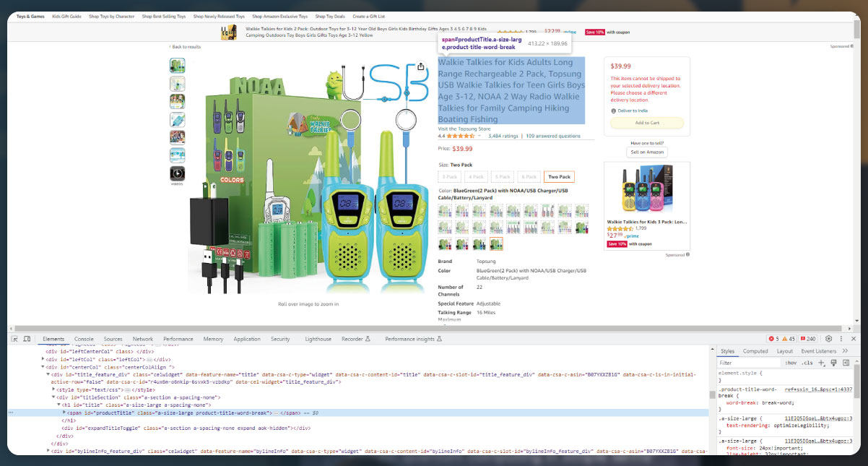This screenshot has height=466, width=868.
Task: Toggle the :hov element state button
Action: click(x=791, y=363)
